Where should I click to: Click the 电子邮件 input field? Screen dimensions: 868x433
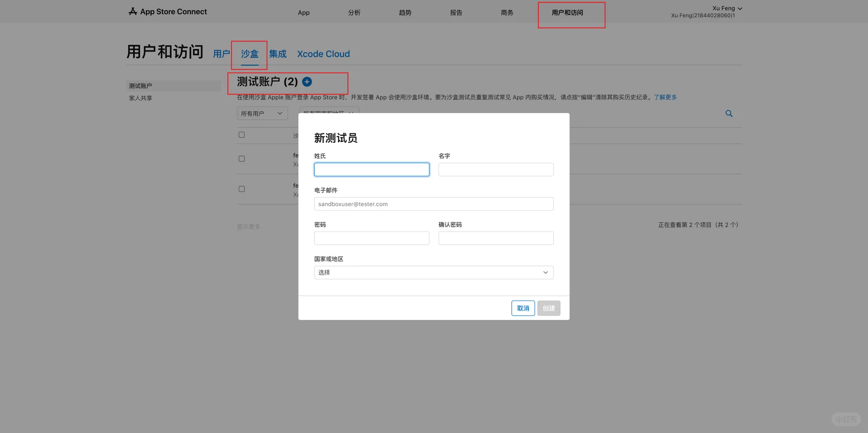pyautogui.click(x=433, y=204)
